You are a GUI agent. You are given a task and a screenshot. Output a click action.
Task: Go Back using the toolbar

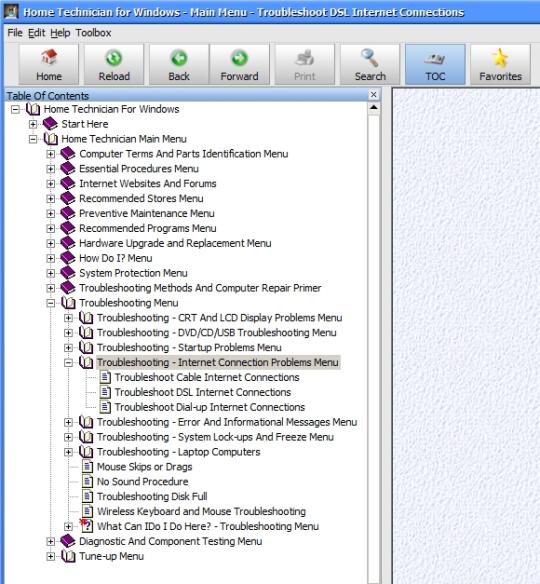point(179,65)
